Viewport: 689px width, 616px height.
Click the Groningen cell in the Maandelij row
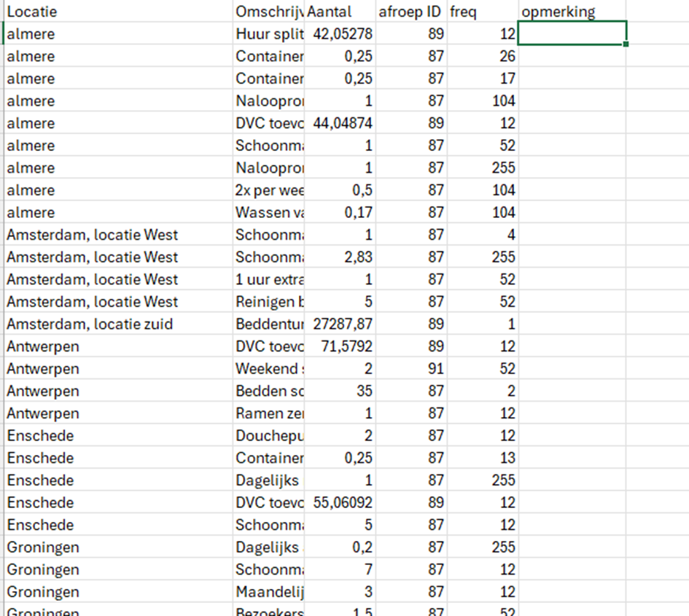tap(118, 592)
